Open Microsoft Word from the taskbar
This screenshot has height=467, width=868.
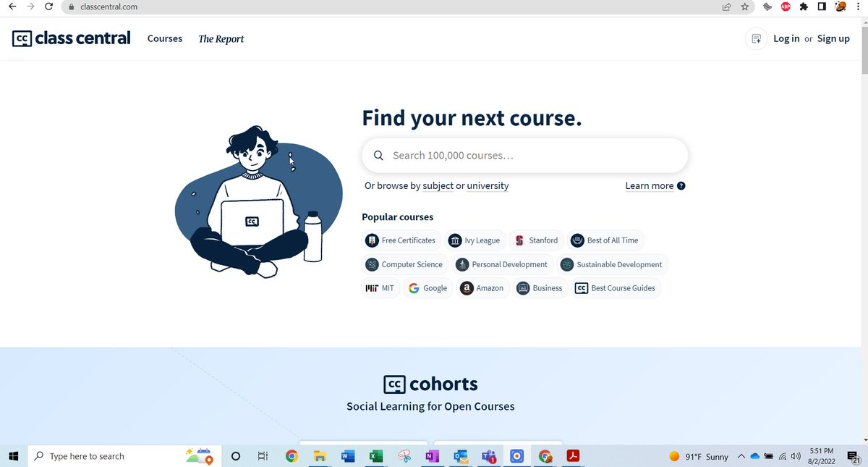[348, 456]
